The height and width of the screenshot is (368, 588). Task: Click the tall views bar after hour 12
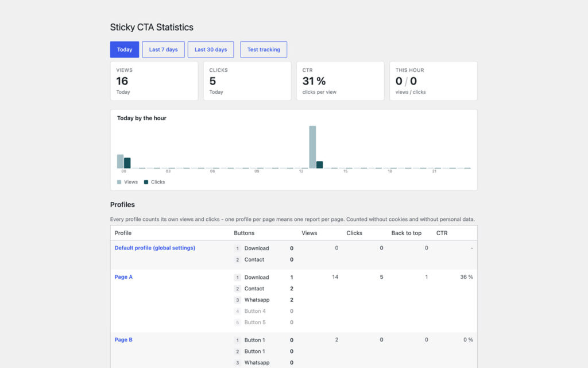[312, 147]
